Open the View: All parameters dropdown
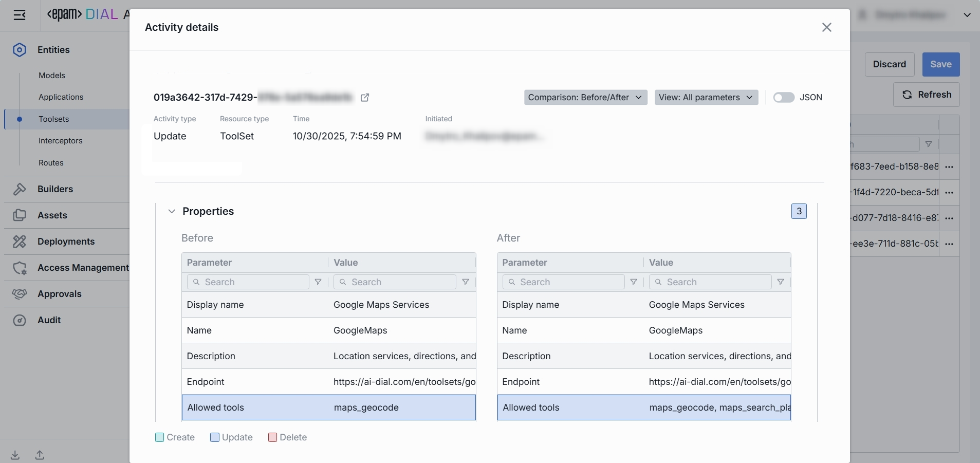Screen dimensions: 980x463 point(706,98)
